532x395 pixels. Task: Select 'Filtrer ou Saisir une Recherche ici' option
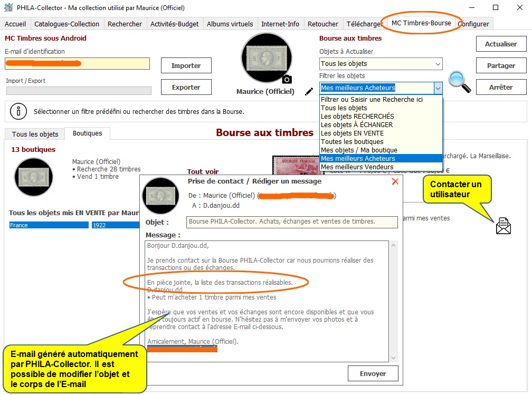click(381, 99)
